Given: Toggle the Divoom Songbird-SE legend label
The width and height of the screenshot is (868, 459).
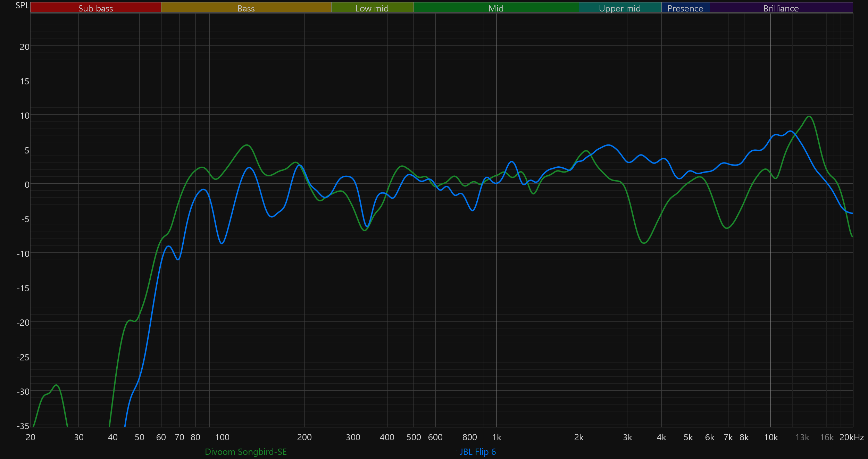Looking at the screenshot, I should (246, 452).
